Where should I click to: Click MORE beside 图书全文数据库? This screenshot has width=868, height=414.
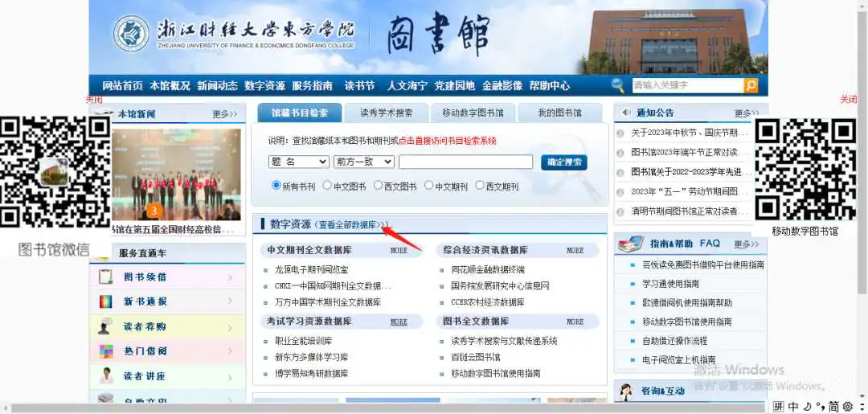coord(575,322)
